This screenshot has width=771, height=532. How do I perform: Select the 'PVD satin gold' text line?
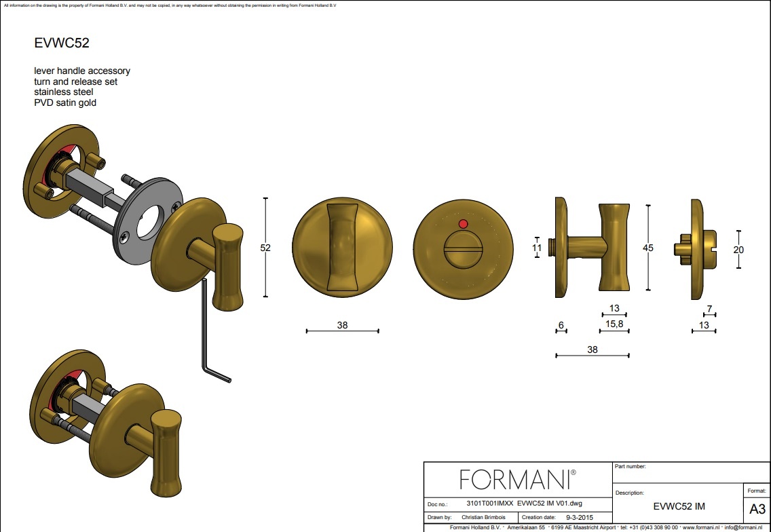point(65,103)
